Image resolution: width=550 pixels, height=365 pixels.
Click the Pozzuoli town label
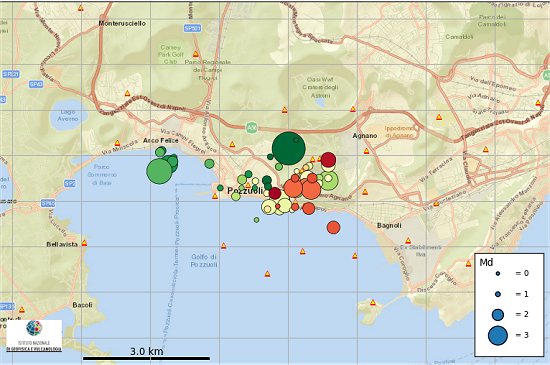pyautogui.click(x=245, y=191)
